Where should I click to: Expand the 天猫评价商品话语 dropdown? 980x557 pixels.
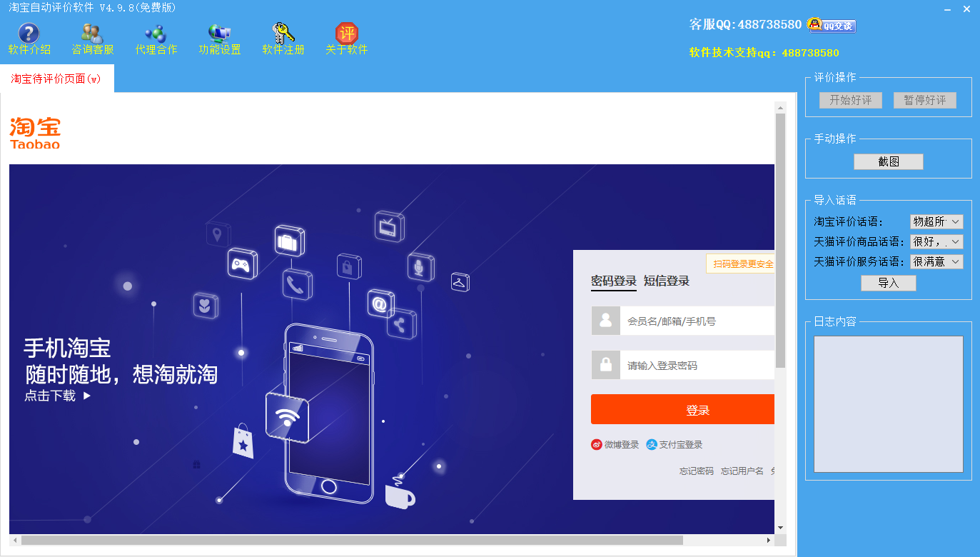pyautogui.click(x=936, y=242)
